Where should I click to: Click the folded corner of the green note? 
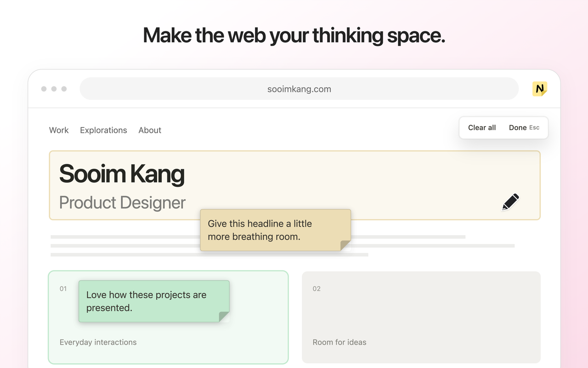[x=224, y=316]
